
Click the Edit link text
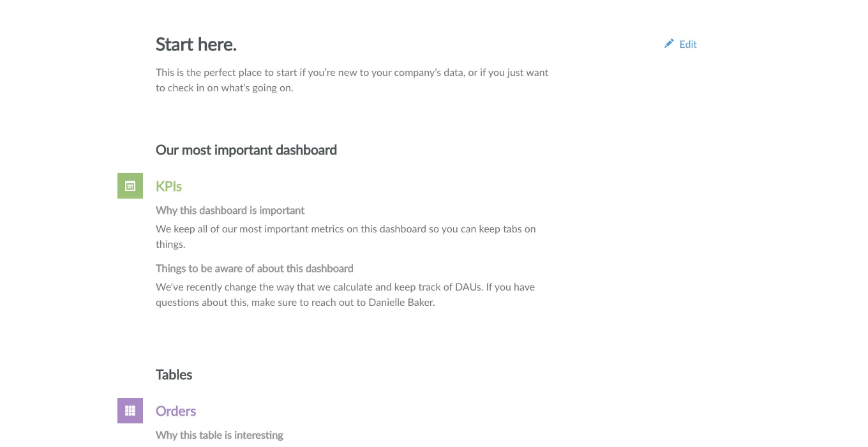tap(688, 44)
